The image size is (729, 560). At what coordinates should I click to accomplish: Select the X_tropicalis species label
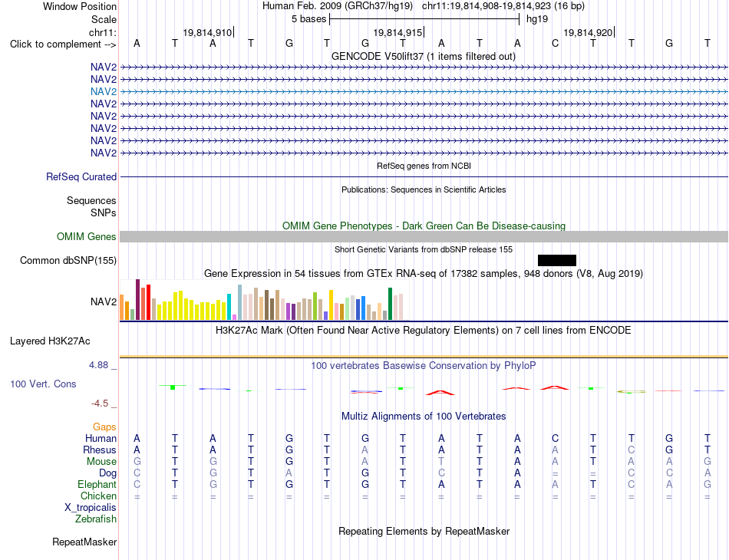pyautogui.click(x=91, y=508)
